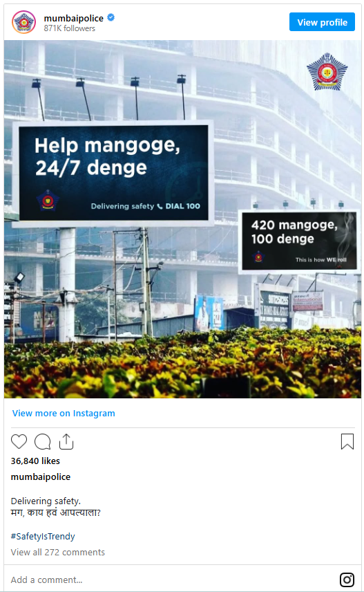Open the #SafetyIsTrendy hashtag
This screenshot has width=364, height=592.
[43, 536]
